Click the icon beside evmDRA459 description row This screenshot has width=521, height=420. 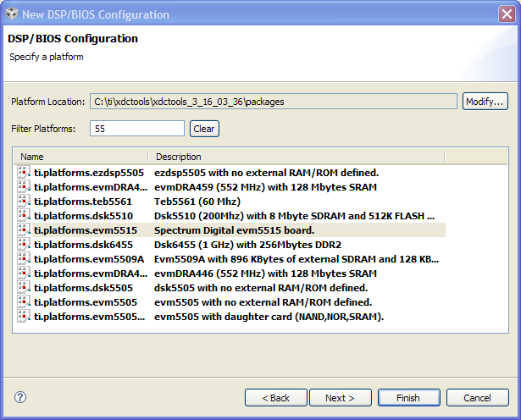(24, 186)
